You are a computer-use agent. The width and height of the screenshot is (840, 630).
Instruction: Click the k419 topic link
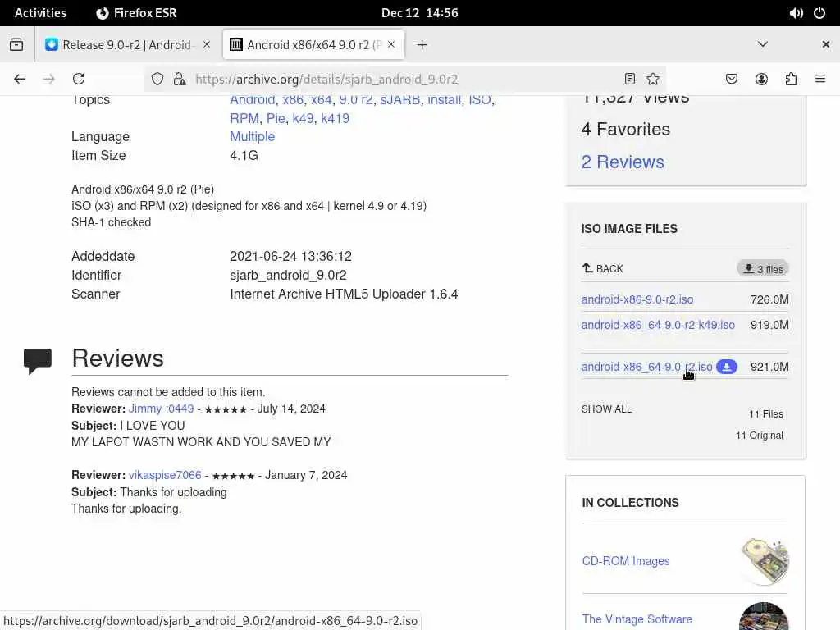(335, 118)
